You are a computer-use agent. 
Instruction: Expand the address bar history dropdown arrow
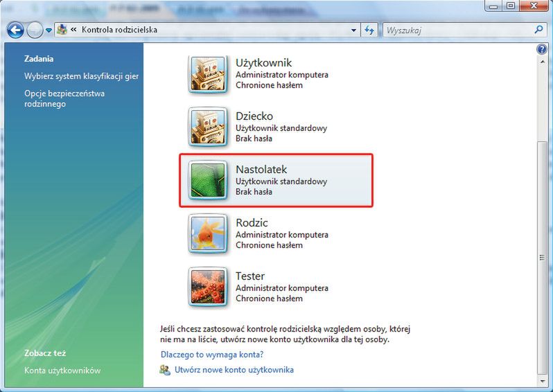[353, 30]
